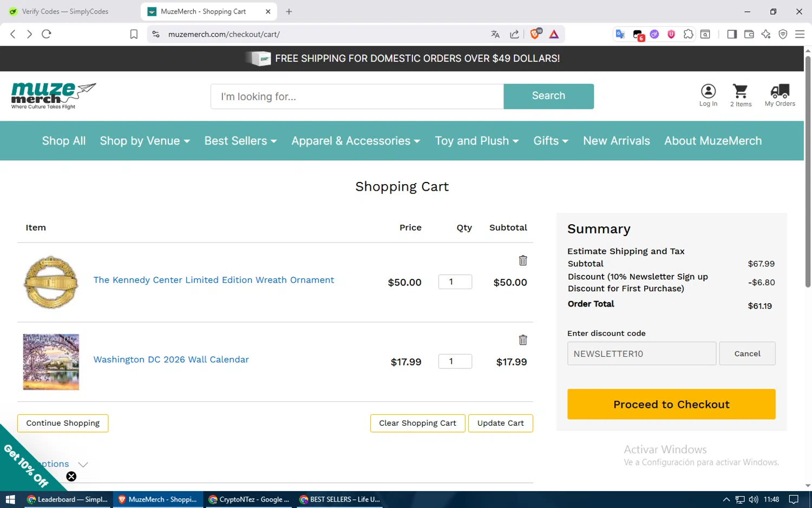Open the Brave wallet icon
This screenshot has width=812, height=508.
[x=749, y=34]
